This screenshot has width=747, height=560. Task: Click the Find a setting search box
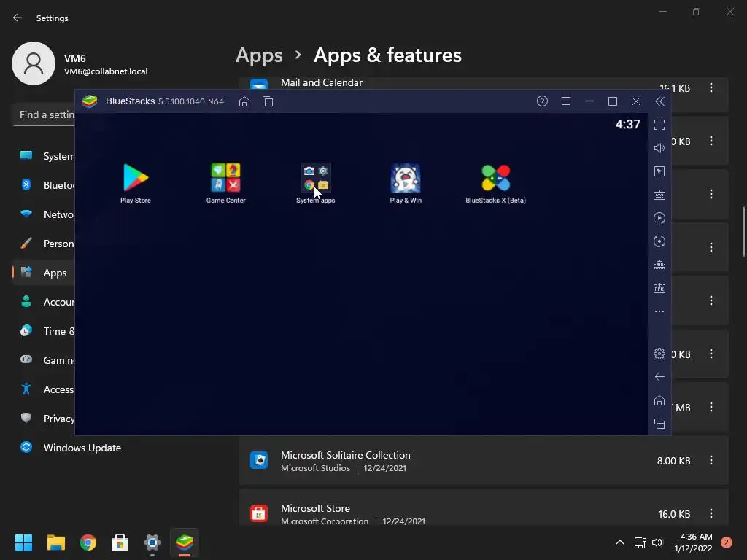click(x=43, y=114)
